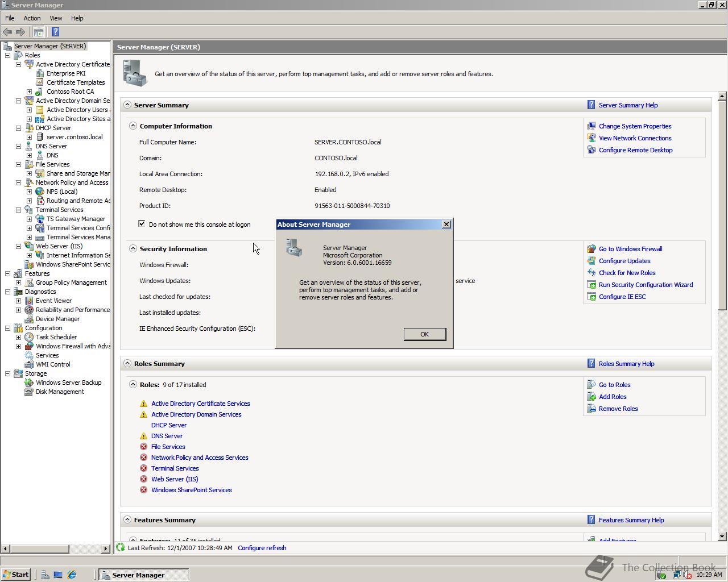Select Certificate Templates tree icon
Viewport: 728px width, 582px height.
(40, 82)
